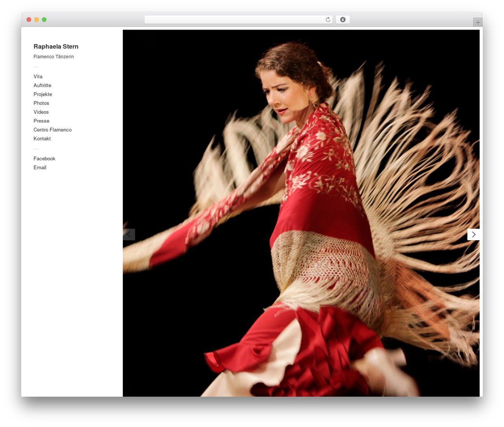Click the flamenco dancer slideshow photo
Viewport: 504px width, 427px height.
(x=301, y=213)
